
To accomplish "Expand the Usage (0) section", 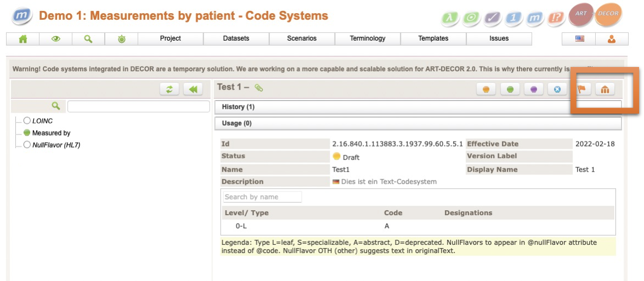I will [236, 123].
